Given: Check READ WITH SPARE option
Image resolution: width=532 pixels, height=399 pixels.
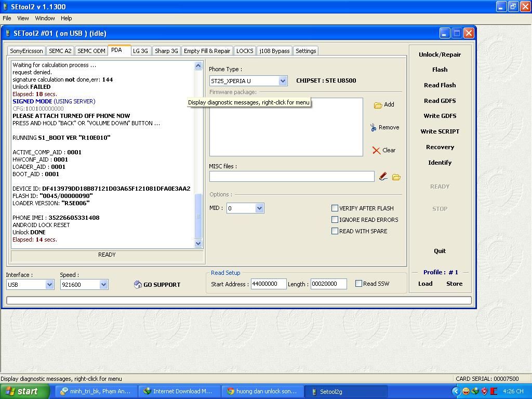Looking at the screenshot, I should click(335, 231).
